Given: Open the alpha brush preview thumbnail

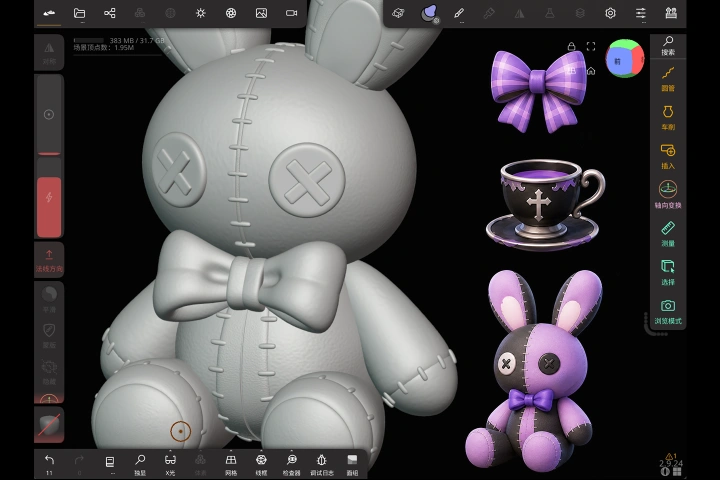Looking at the screenshot, I should click(49, 425).
